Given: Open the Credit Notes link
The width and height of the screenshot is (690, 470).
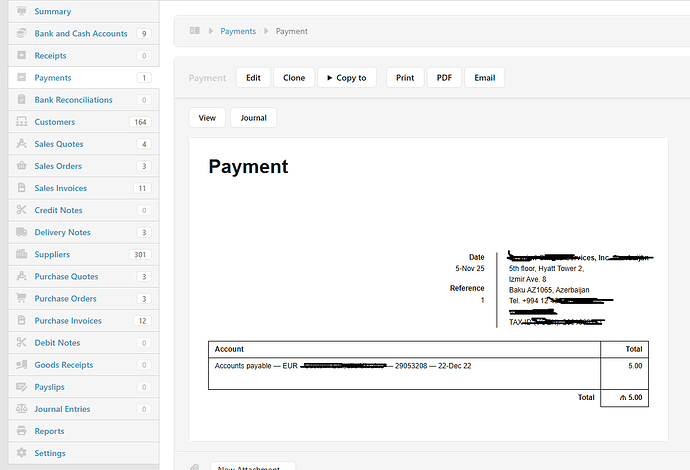Looking at the screenshot, I should pos(58,210).
